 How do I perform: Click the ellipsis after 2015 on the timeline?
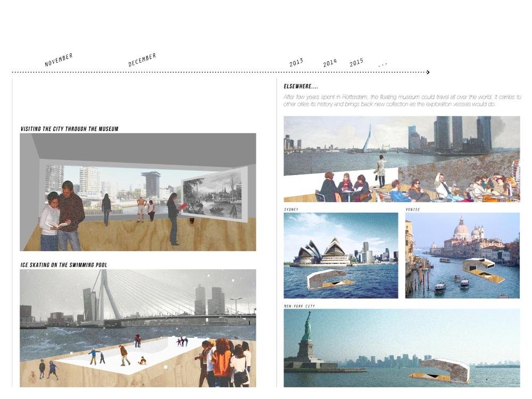click(383, 64)
